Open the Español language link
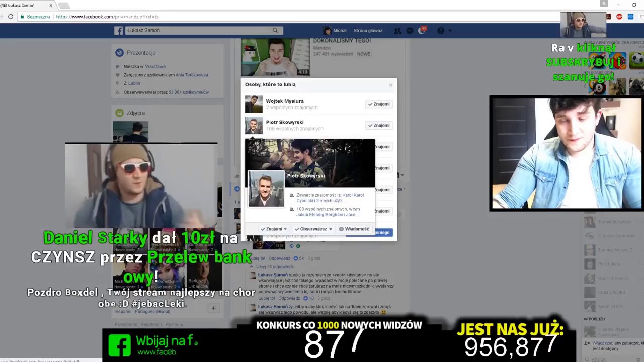Screen dimensions: 644x362 tap(123, 312)
